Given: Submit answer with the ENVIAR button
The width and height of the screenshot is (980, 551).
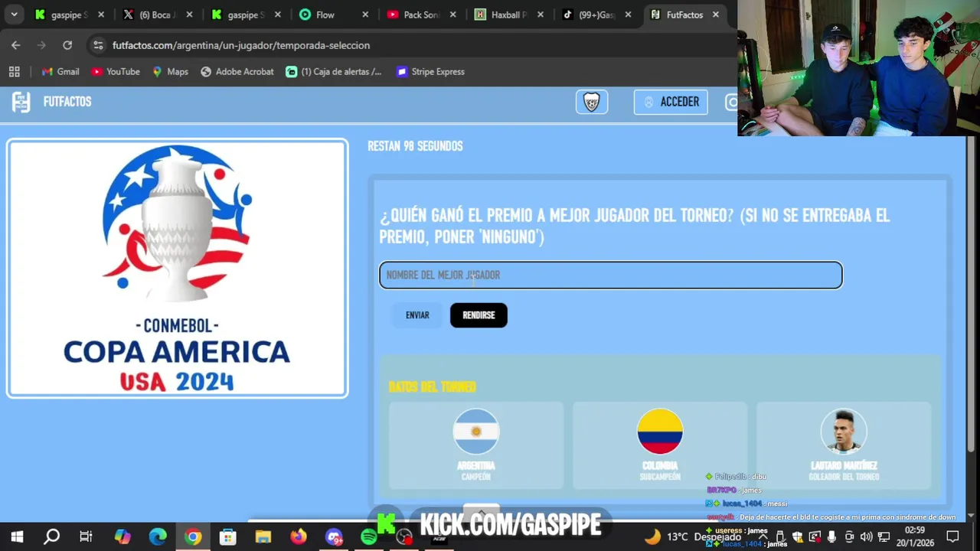Looking at the screenshot, I should tap(417, 315).
